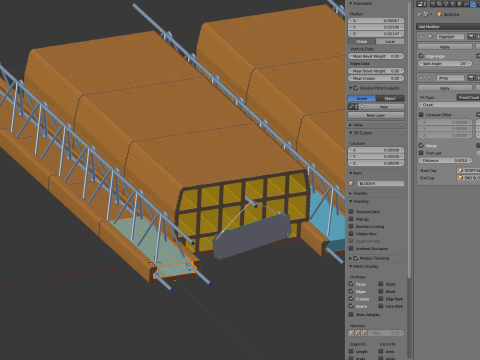
Task: Select Modifiers wrench properties tab
Action: pos(473,4)
